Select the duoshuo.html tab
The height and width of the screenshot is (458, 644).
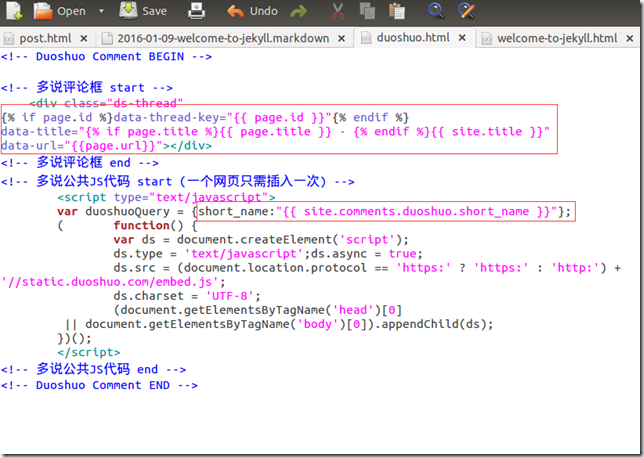[x=413, y=37]
